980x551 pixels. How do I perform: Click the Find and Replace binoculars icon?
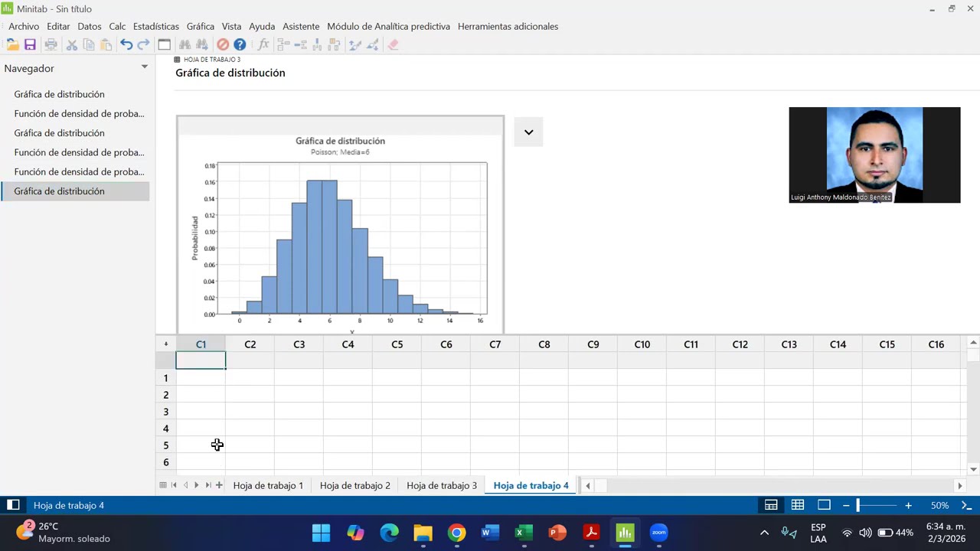pos(202,45)
